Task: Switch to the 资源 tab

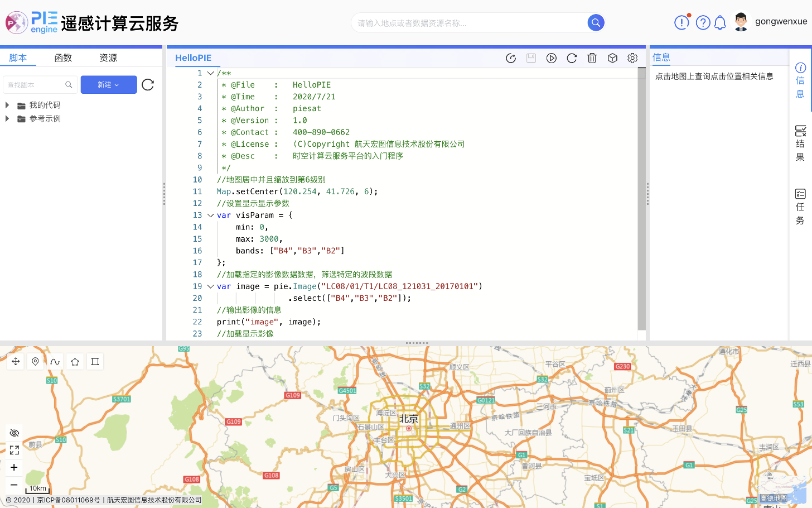Action: pyautogui.click(x=108, y=57)
